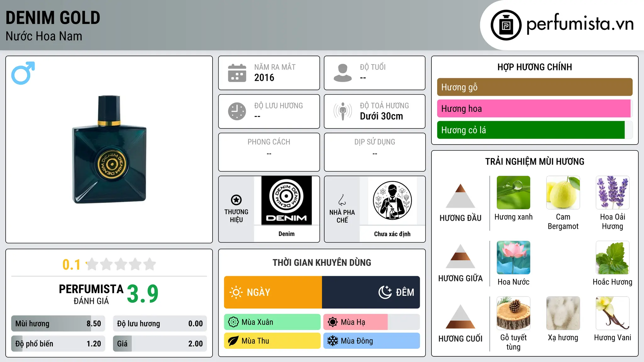Click the Hương giữa pyramid icon
The width and height of the screenshot is (644, 362).
(x=460, y=256)
